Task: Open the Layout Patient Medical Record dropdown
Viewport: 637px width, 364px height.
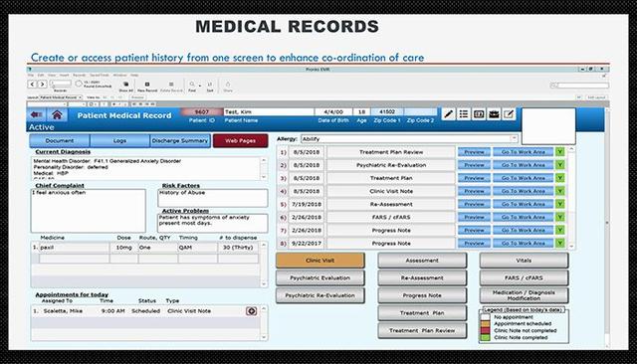Action: tap(61, 97)
